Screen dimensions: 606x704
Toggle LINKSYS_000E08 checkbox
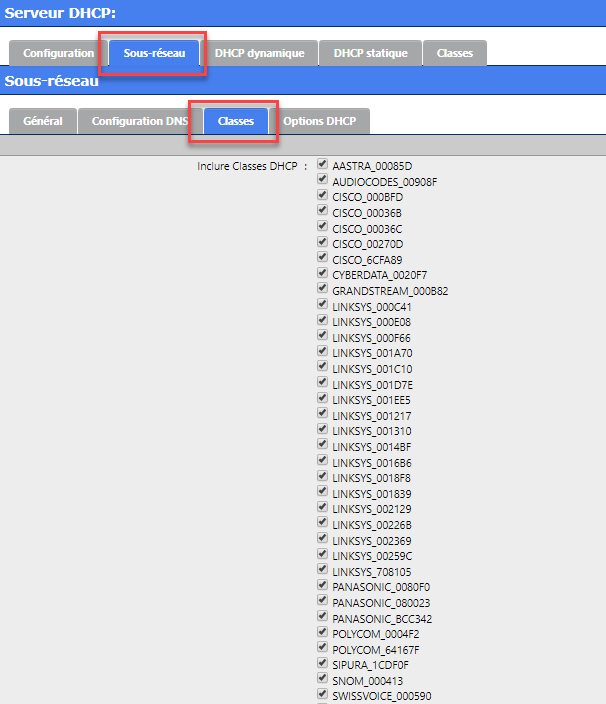click(322, 320)
